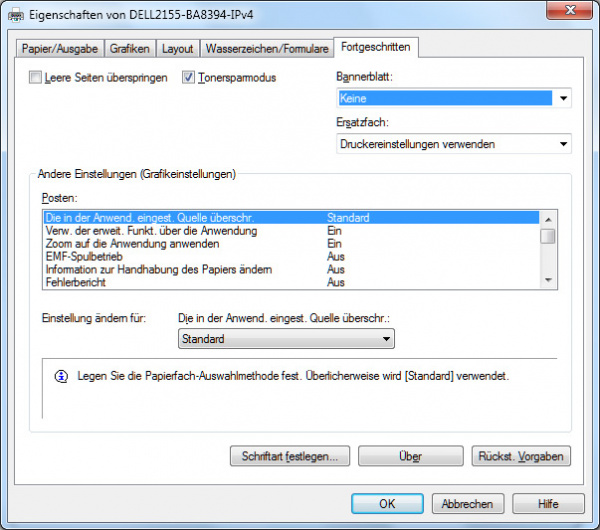The height and width of the screenshot is (530, 600).
Task: Select the Wasserzeichen/Formulare tab
Action: point(267,48)
